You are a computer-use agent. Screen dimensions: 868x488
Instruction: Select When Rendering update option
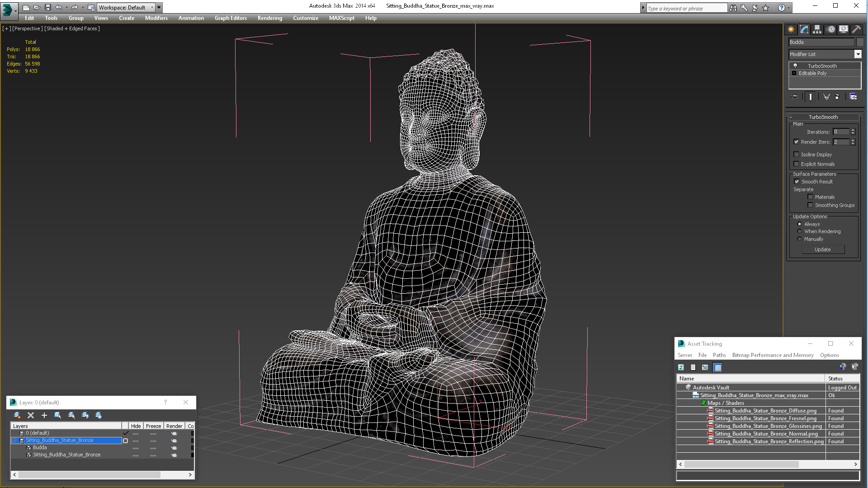pos(799,231)
